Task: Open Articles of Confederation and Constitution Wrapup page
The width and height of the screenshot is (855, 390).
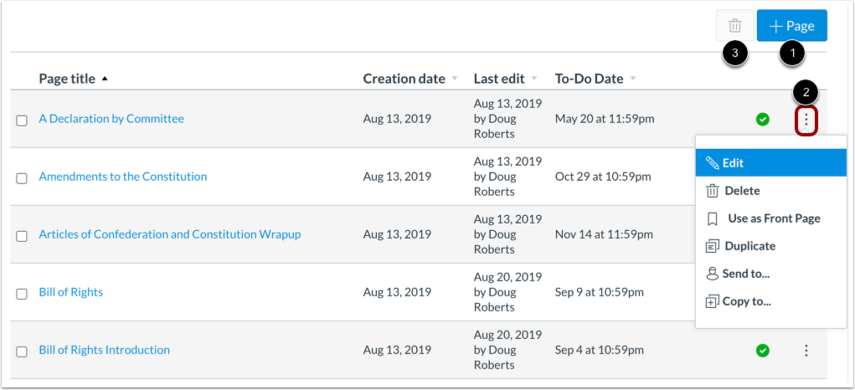Action: [x=170, y=235]
